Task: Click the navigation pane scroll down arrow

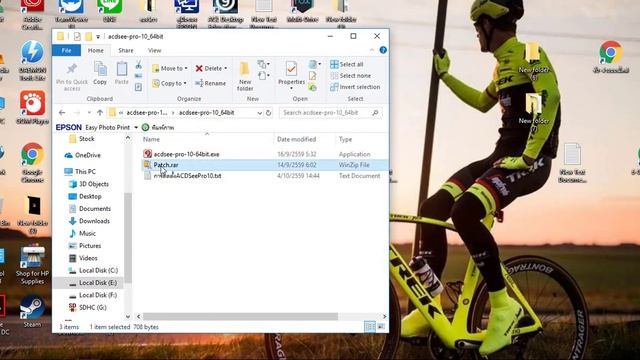Action: [128, 316]
